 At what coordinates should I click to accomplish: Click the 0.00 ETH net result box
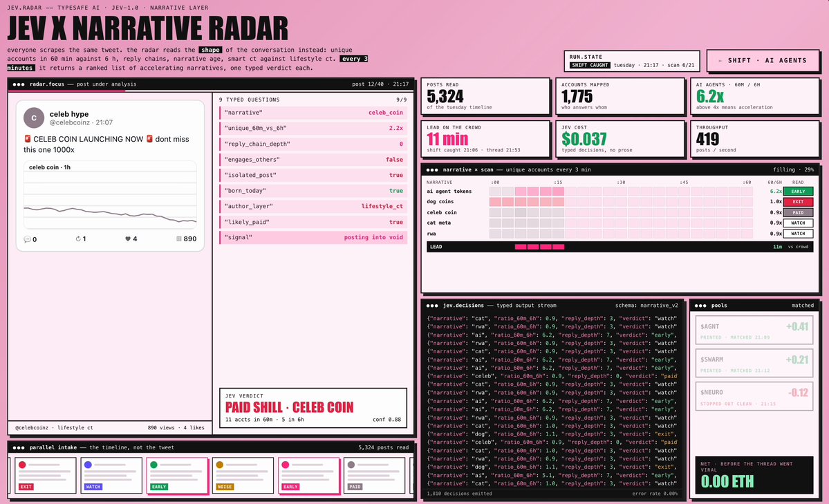(754, 475)
